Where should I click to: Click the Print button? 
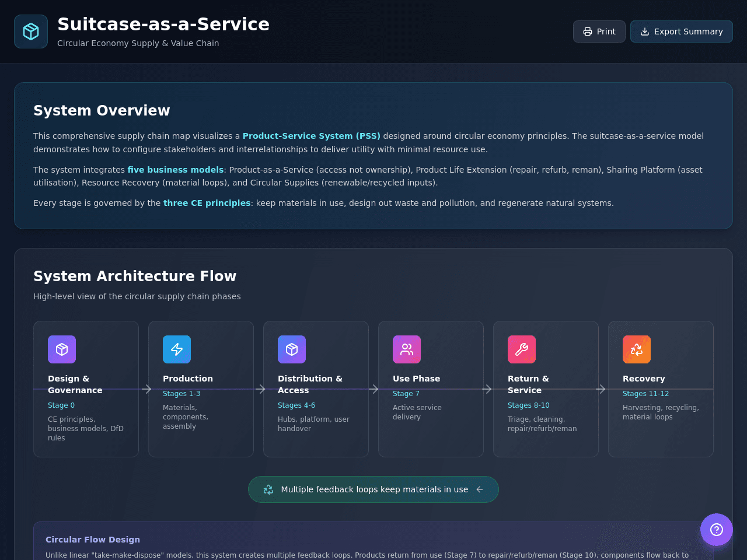[599, 32]
